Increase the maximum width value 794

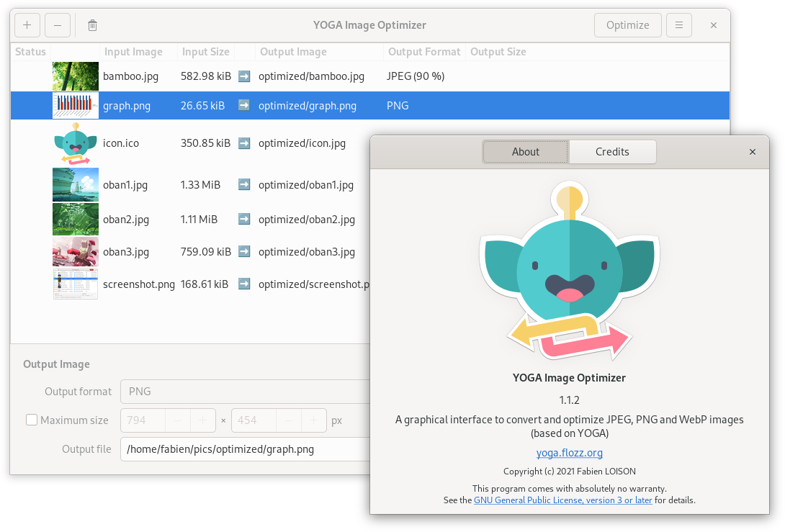tap(203, 420)
